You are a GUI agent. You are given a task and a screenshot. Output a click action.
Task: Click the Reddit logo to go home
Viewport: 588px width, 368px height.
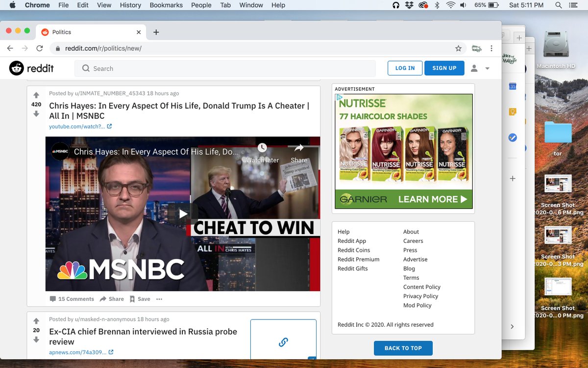coord(31,68)
